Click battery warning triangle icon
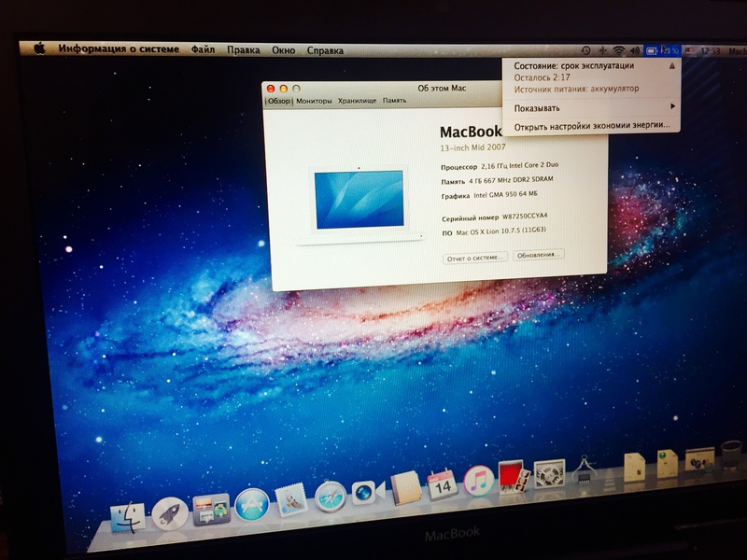747x560 pixels. [x=671, y=65]
